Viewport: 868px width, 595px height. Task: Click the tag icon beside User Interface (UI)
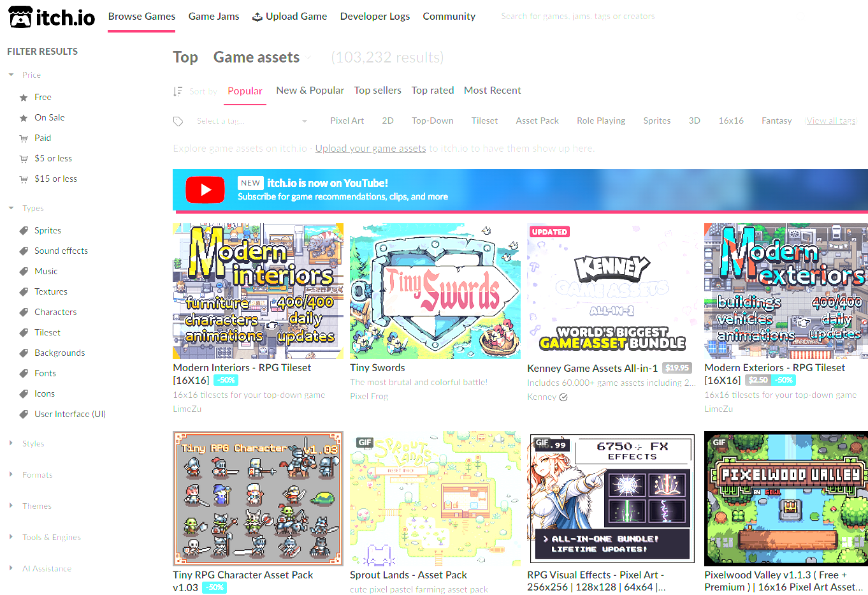point(24,415)
